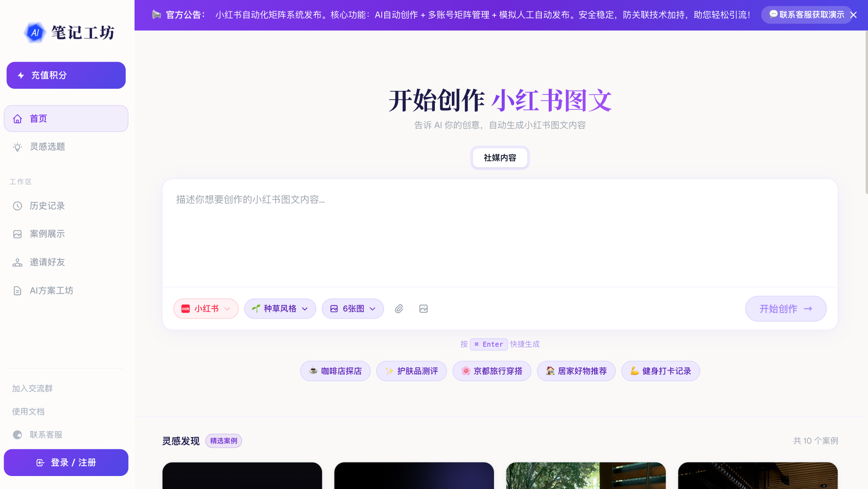Open 邀请好友 page
The height and width of the screenshot is (489, 868).
pos(66,262)
